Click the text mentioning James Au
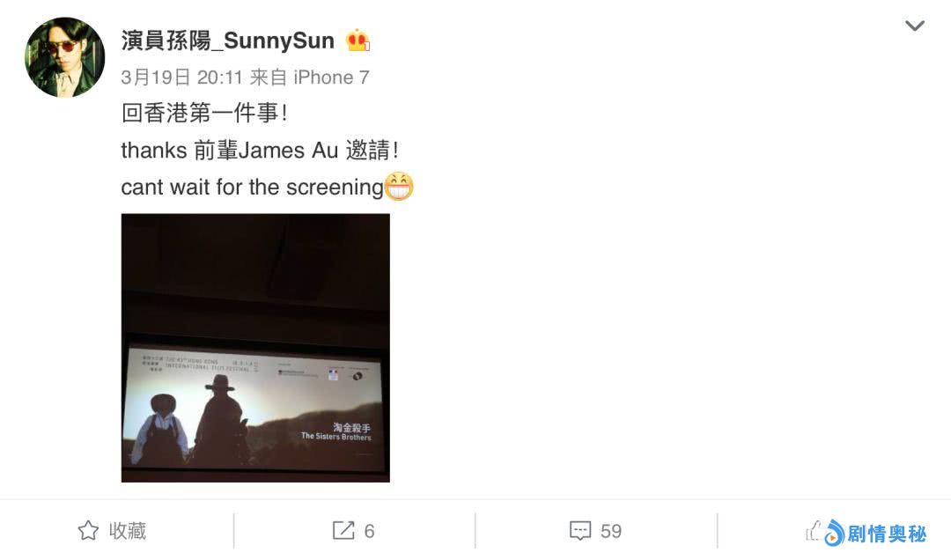Screen dimensions: 951x560 pos(260,150)
